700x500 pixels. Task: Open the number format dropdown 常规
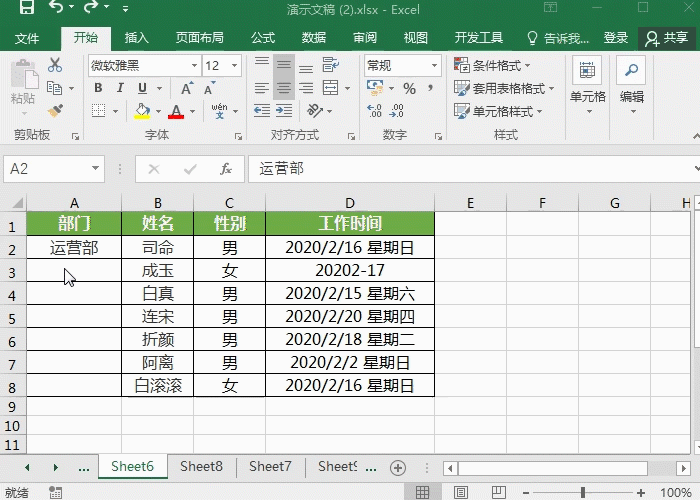(x=434, y=66)
